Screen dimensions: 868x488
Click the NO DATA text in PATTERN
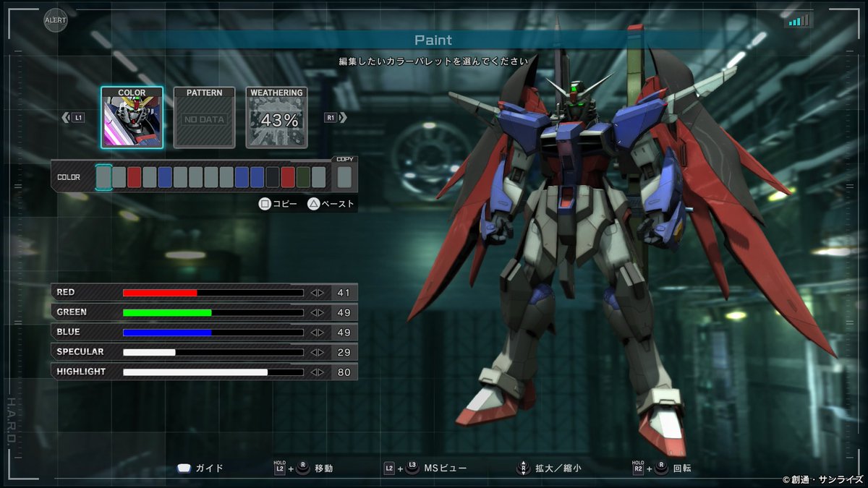pyautogui.click(x=205, y=119)
